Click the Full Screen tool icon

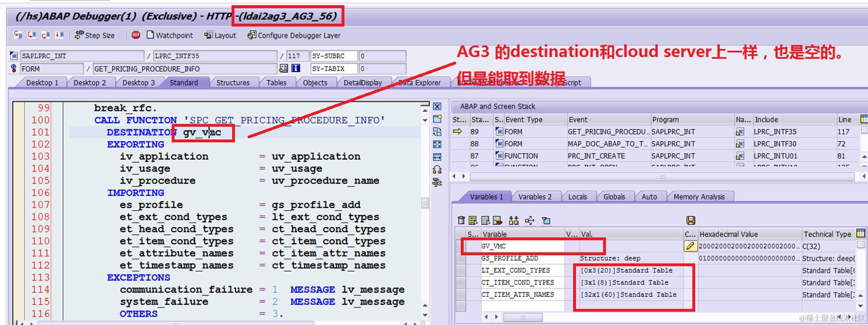coord(437,144)
